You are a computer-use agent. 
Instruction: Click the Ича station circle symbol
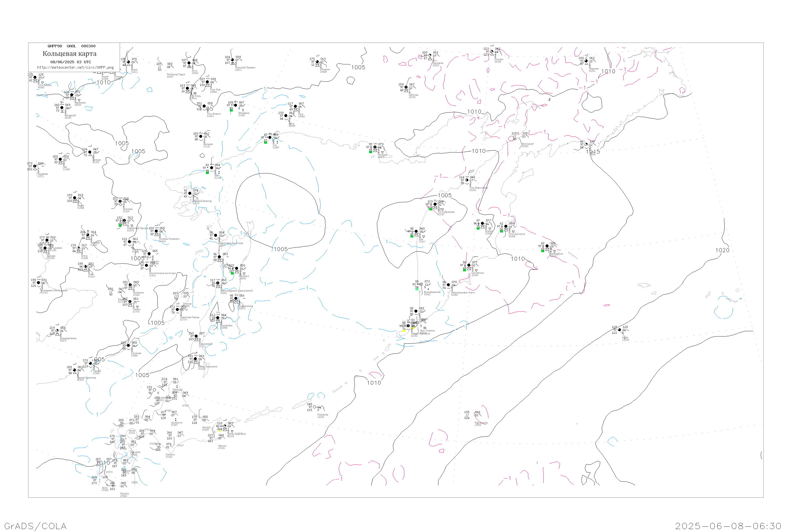416,231
